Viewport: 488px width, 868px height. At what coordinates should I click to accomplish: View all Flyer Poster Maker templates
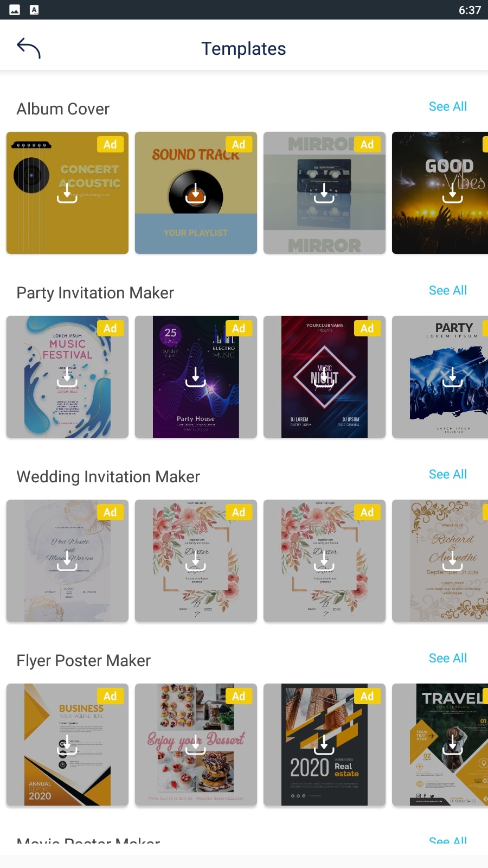tap(448, 658)
